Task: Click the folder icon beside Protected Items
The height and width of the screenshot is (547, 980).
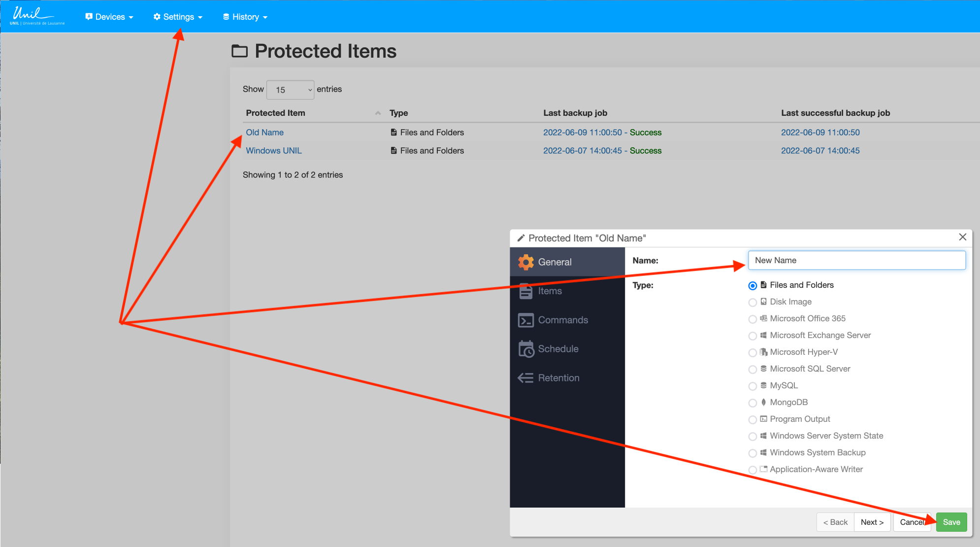Action: [x=239, y=51]
